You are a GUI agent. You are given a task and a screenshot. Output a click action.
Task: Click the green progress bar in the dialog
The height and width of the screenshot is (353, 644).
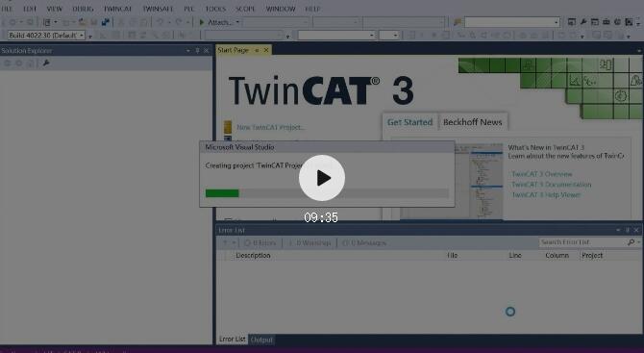222,193
